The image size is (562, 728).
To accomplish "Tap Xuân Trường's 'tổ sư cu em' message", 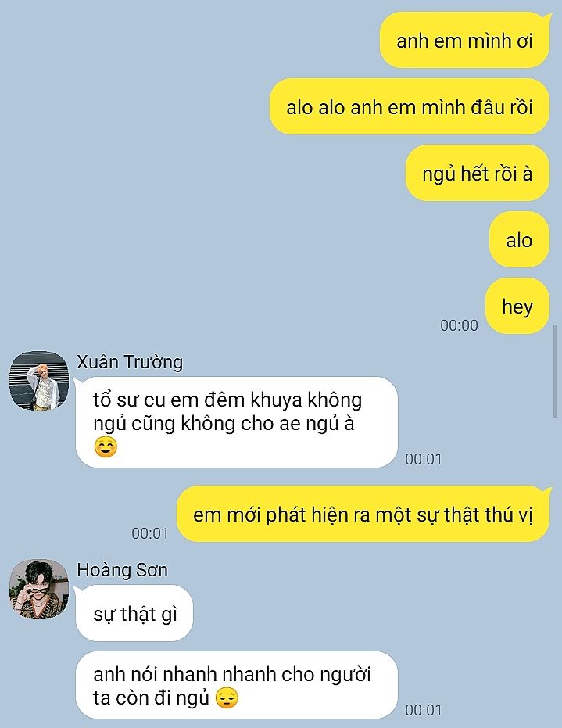I will [237, 422].
